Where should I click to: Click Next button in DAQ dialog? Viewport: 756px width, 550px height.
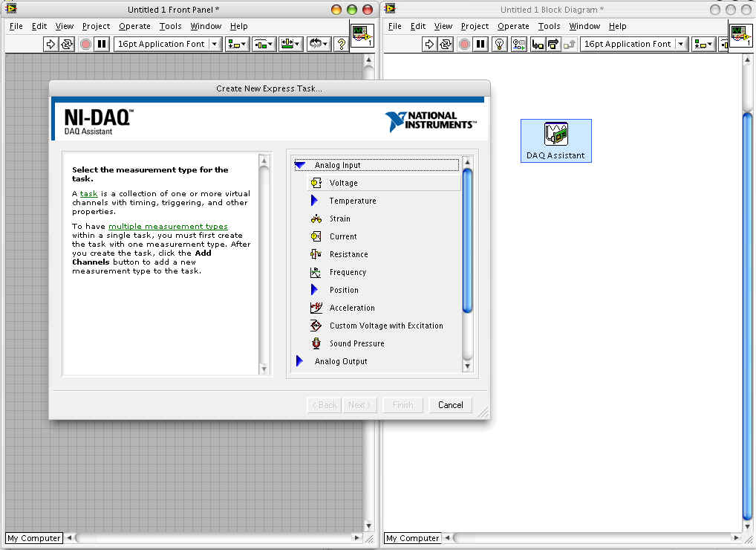359,405
